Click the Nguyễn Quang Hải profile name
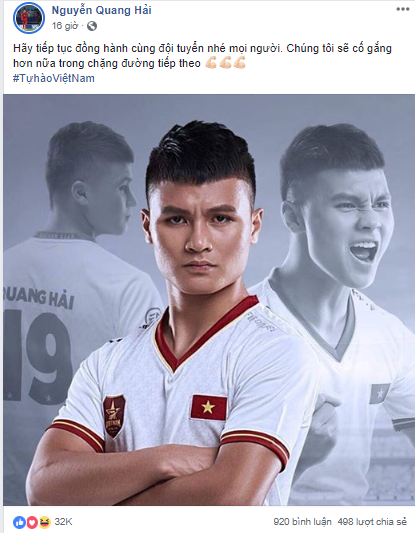415x533 pixels. 101,10
